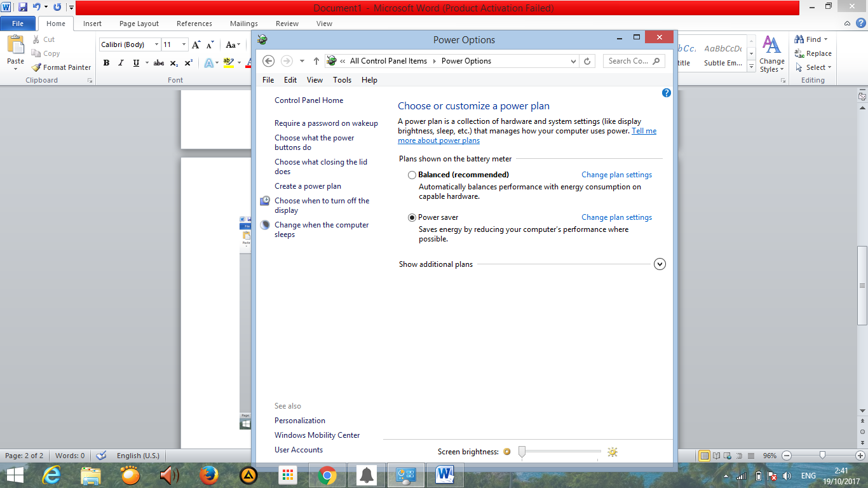Open the address bar history dropdown
This screenshot has width=868, height=488.
(573, 61)
